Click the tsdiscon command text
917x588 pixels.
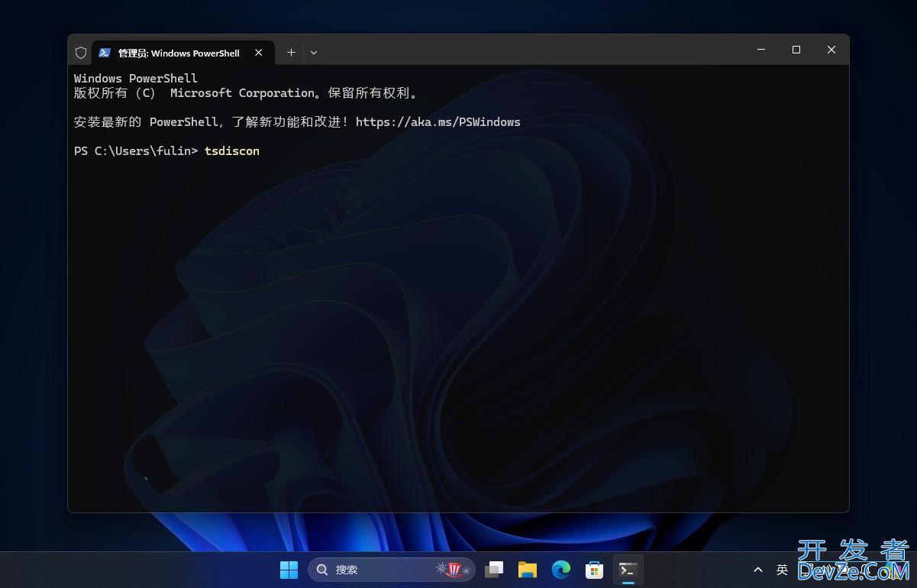[x=232, y=151]
